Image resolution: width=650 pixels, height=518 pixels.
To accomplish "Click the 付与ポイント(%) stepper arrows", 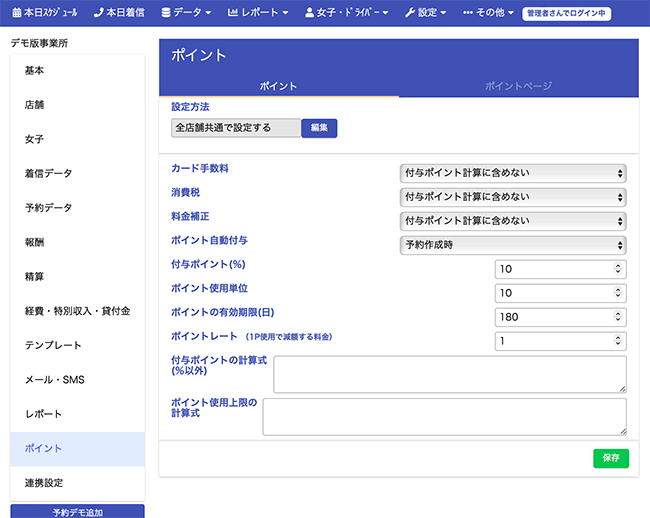I will tap(618, 269).
